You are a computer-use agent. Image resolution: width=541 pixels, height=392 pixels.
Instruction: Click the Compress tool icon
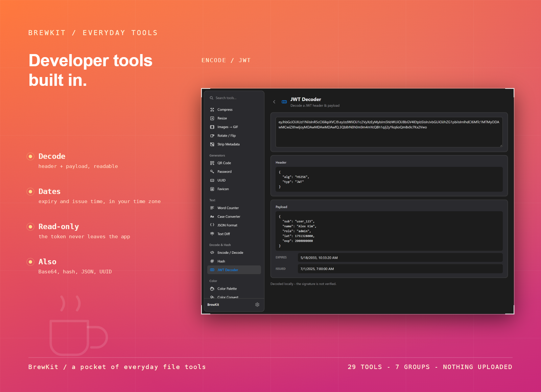coord(212,109)
